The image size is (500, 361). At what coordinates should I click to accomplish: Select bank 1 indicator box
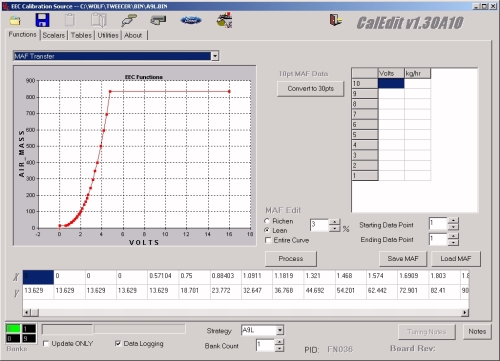pos(29,329)
